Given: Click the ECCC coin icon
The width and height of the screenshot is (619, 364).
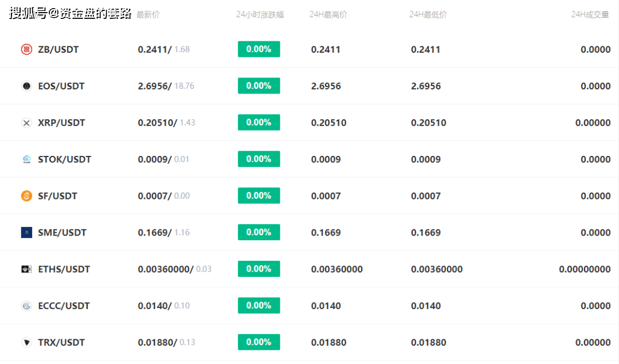Looking at the screenshot, I should (x=26, y=306).
